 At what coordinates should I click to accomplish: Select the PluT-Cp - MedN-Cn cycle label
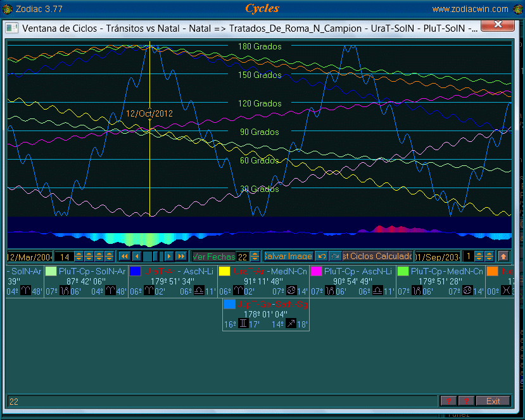point(447,271)
